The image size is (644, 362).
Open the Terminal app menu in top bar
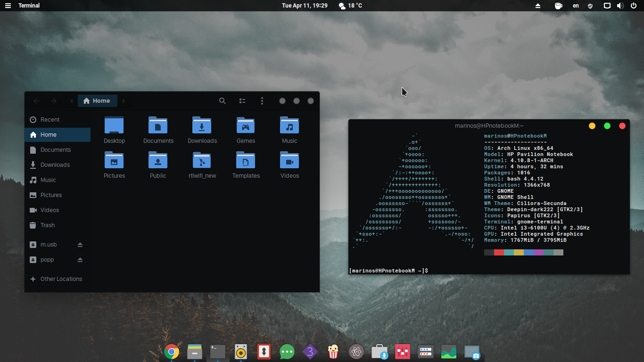(29, 6)
